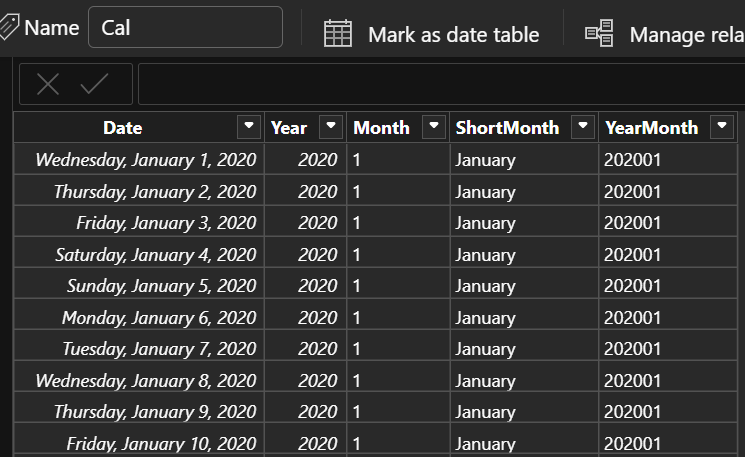
Task: Select the ShortMonth column header
Action: pyautogui.click(x=507, y=128)
